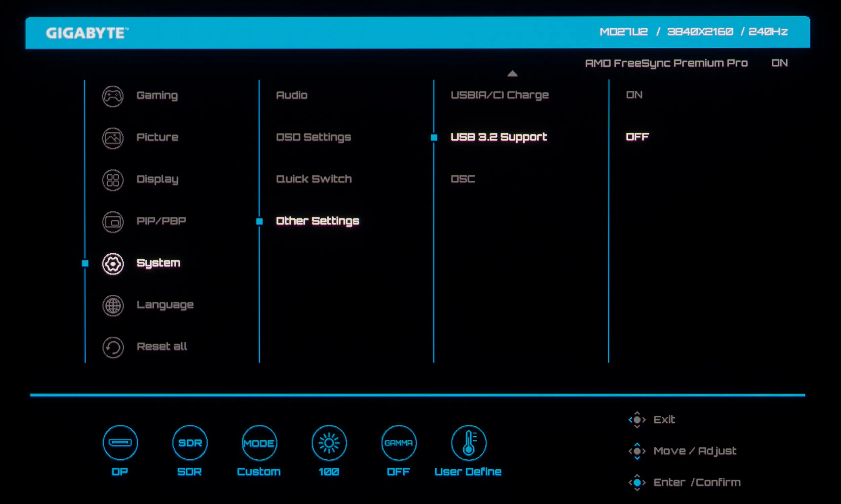Image resolution: width=841 pixels, height=504 pixels.
Task: Select the Gamma status icon
Action: (399, 443)
